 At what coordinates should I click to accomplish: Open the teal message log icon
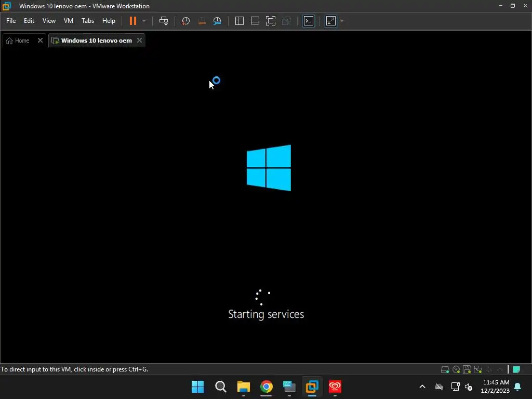(x=516, y=369)
